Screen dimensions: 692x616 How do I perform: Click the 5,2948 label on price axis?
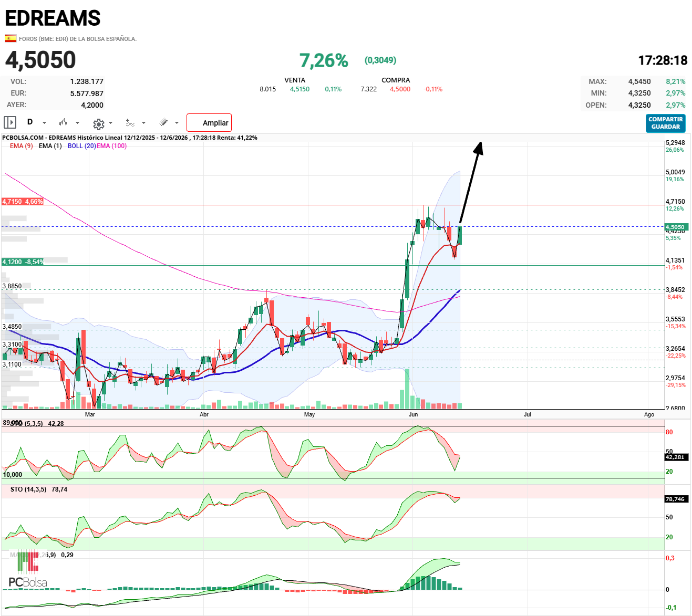pyautogui.click(x=675, y=143)
